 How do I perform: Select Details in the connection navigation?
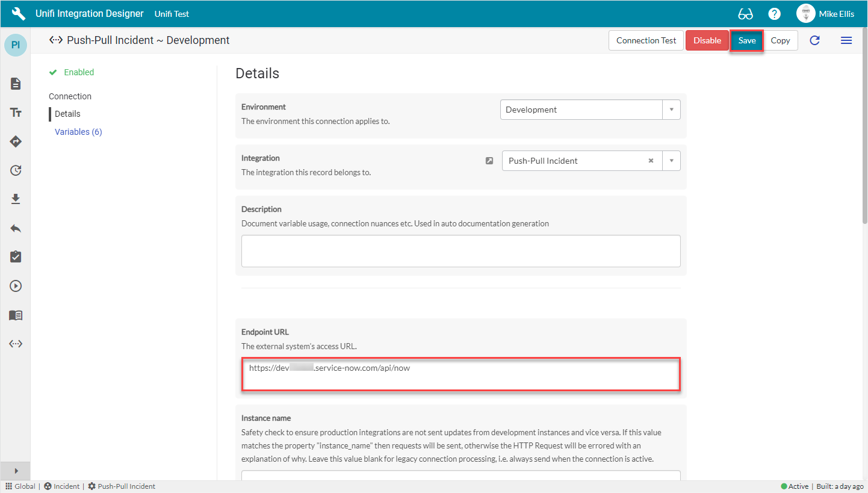pos(67,114)
